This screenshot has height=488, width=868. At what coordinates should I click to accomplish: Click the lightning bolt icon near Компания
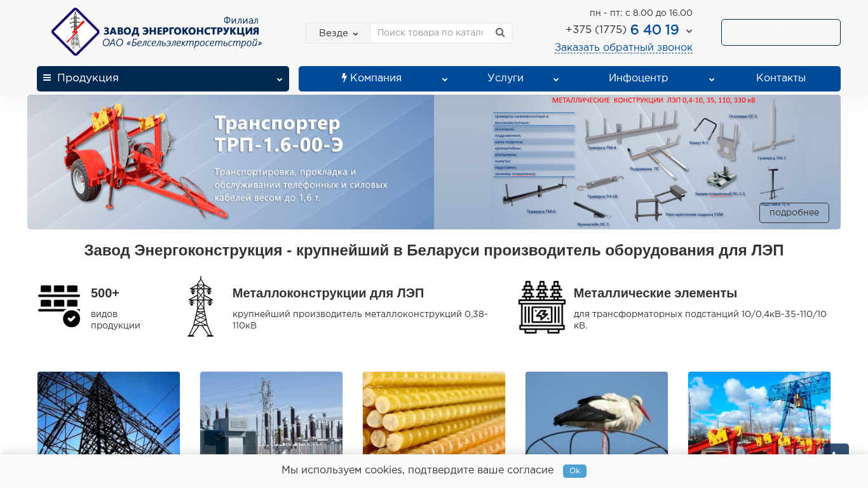344,78
